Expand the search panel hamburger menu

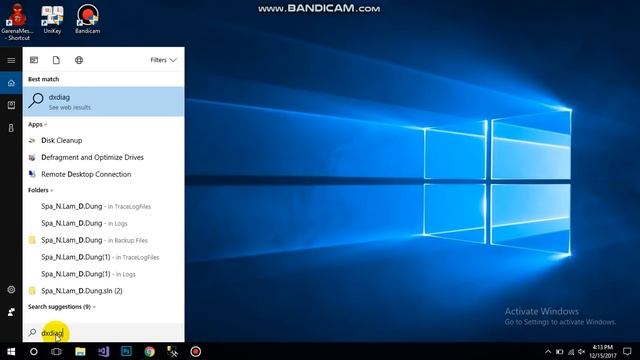(x=11, y=60)
